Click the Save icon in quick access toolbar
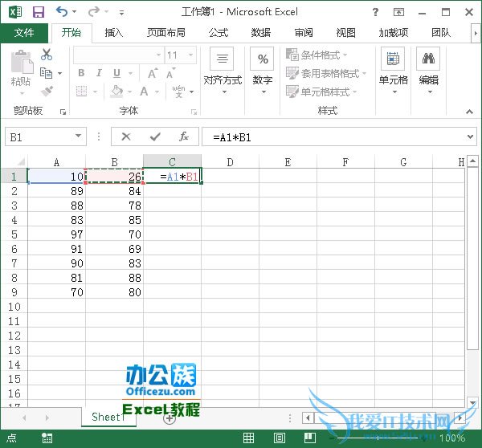The width and height of the screenshot is (482, 448). (38, 12)
